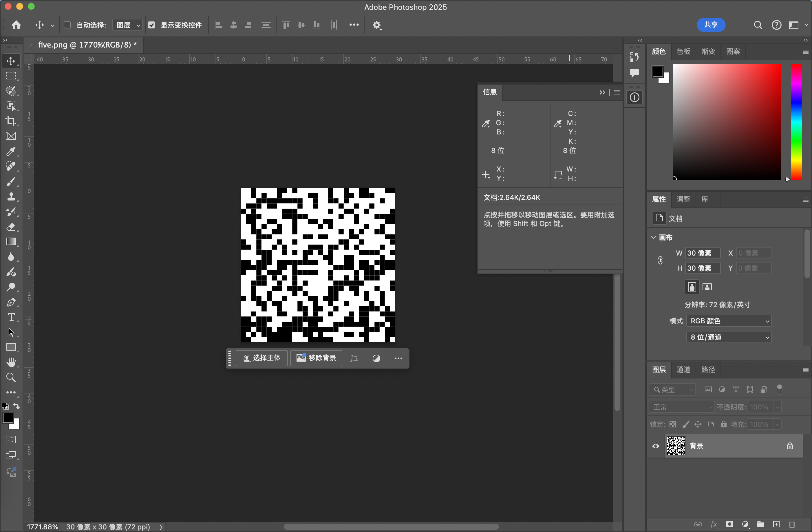
Task: Click the Home icon
Action: pos(16,25)
